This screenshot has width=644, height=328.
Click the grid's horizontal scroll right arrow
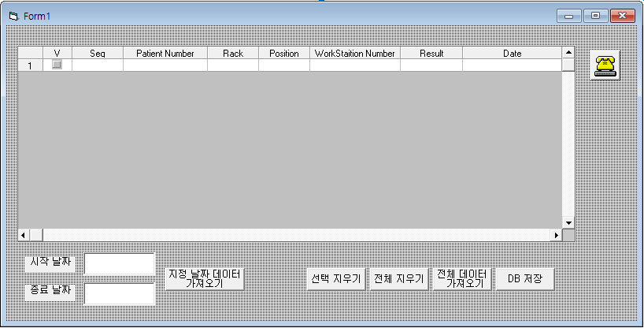(x=556, y=235)
